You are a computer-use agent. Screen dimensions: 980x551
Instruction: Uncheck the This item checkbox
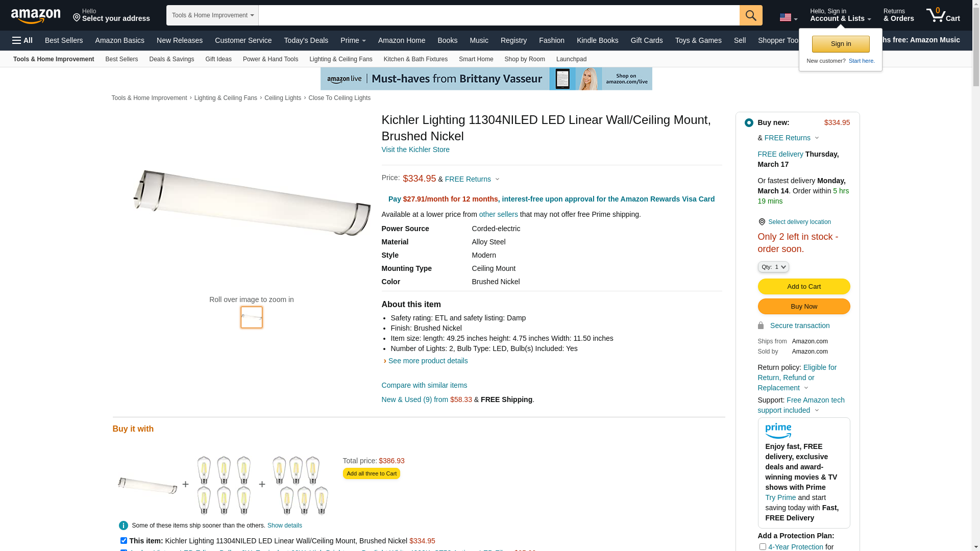[124, 540]
